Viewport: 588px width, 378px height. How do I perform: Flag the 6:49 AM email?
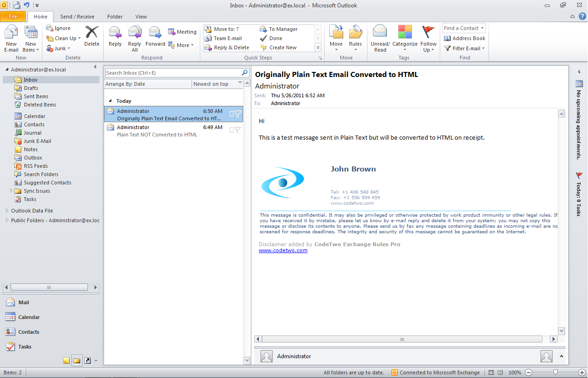[238, 130]
